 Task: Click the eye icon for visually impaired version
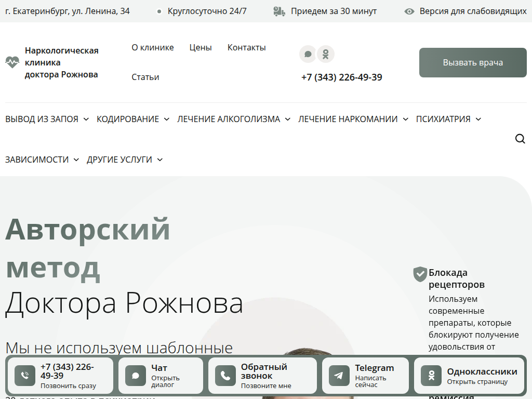click(409, 11)
